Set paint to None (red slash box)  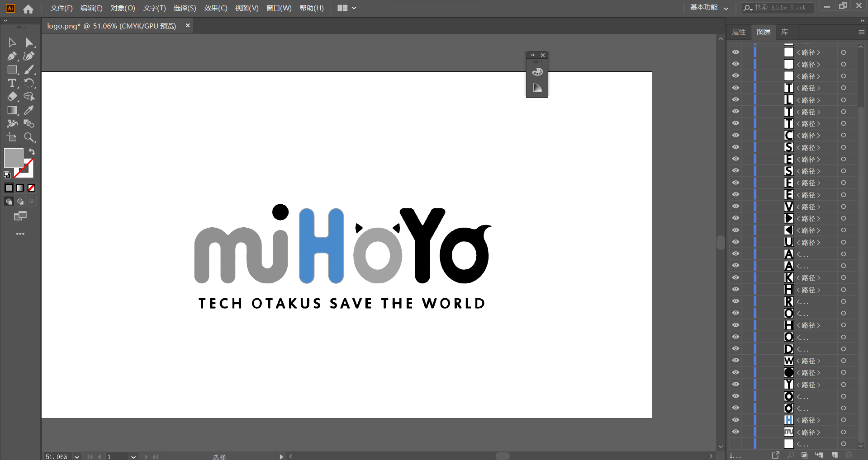point(32,188)
